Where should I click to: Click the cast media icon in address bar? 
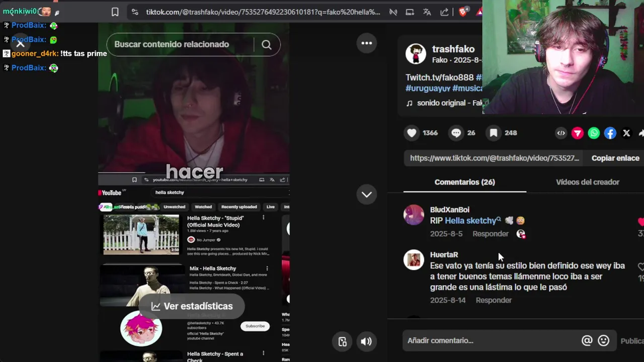410,12
